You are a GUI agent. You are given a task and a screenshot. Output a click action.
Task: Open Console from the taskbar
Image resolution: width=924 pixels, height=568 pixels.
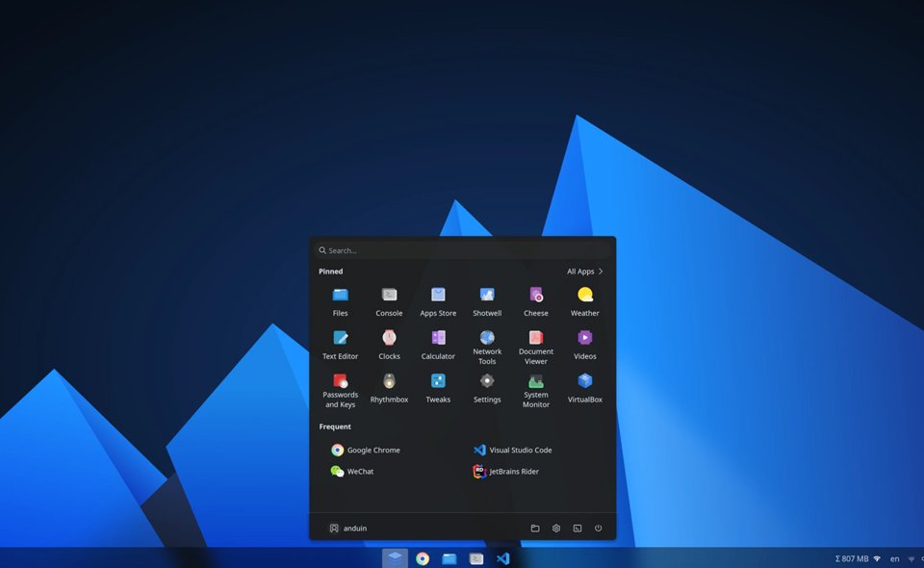(476, 558)
